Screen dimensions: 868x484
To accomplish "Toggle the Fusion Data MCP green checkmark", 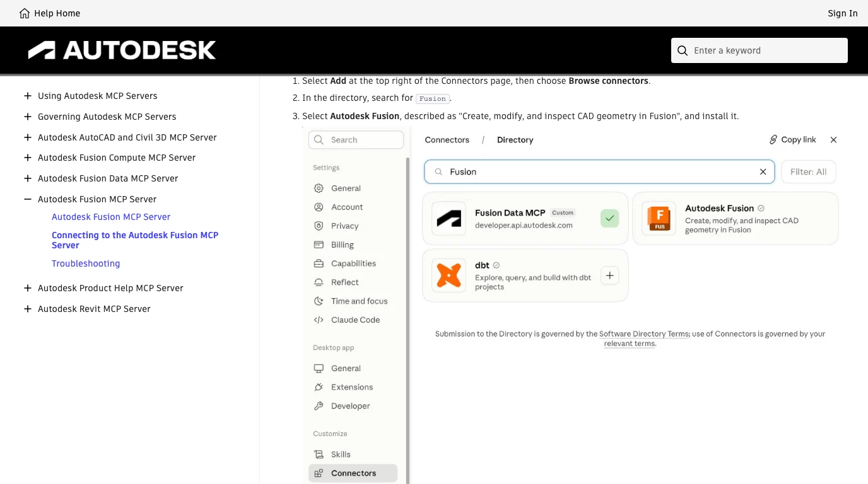I will click(609, 219).
